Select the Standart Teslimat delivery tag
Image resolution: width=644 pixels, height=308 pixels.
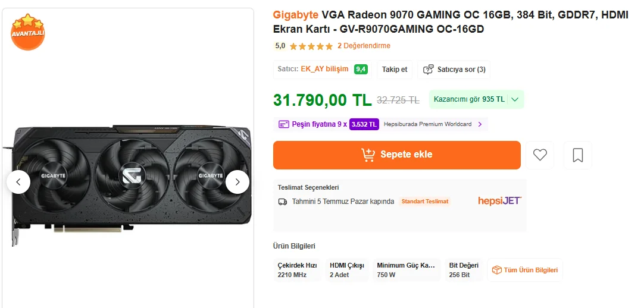425,202
